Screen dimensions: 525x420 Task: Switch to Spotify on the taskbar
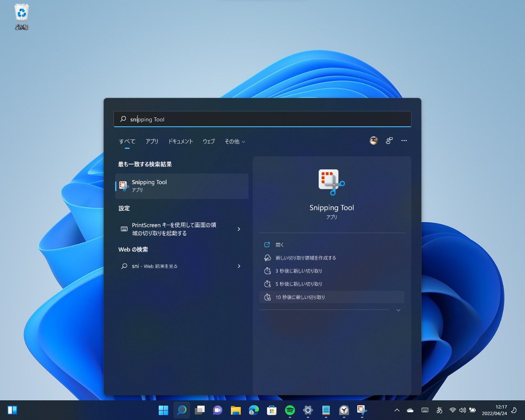tap(290, 410)
